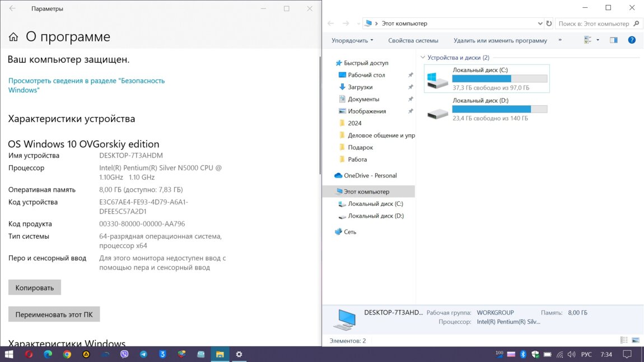Click the pin icon beside Рабочий стол
This screenshot has width=644, height=362.
tap(410, 75)
